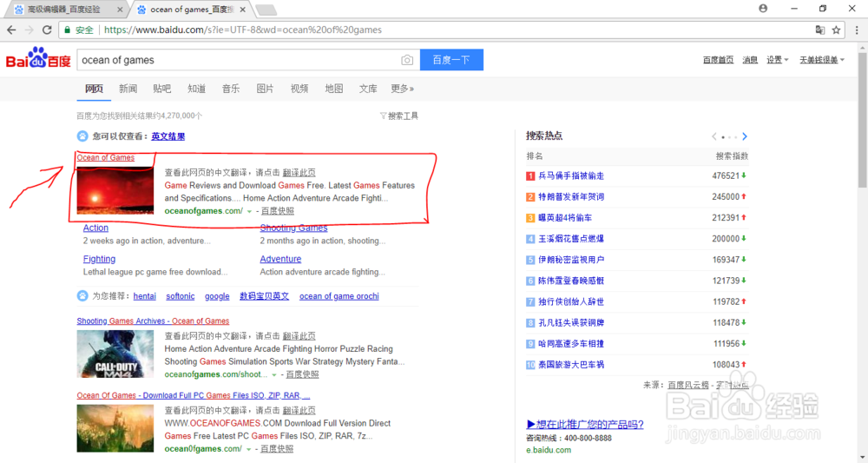The image size is (868, 463).
Task: Close the 'ocean of games' browser tab
Action: [242, 10]
